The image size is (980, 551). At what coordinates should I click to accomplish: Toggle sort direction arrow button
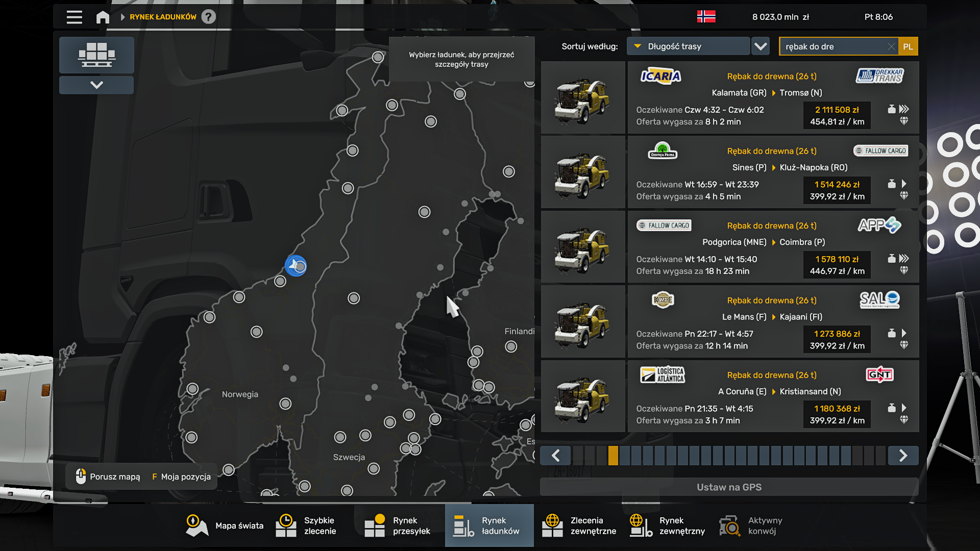[x=761, y=46]
